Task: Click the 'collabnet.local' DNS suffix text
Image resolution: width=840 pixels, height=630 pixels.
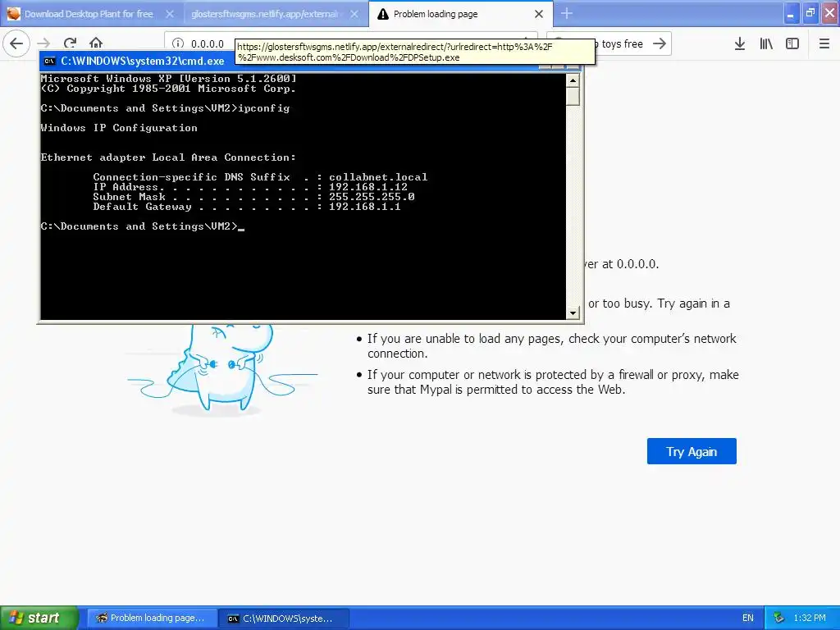Action: pos(378,177)
